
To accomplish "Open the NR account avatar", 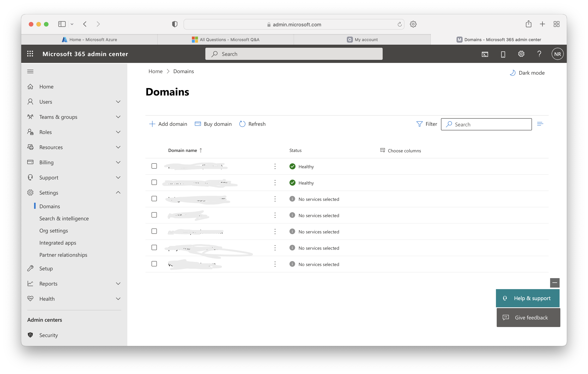I will (x=558, y=54).
